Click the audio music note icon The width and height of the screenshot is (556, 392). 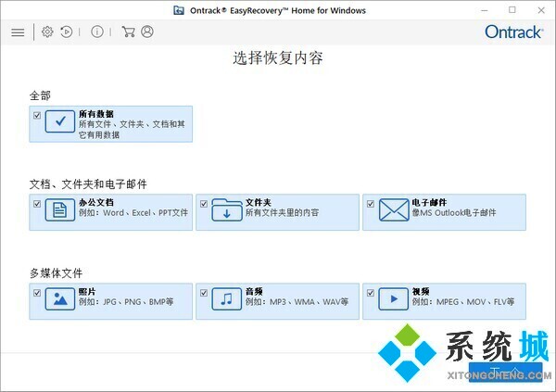click(x=226, y=300)
